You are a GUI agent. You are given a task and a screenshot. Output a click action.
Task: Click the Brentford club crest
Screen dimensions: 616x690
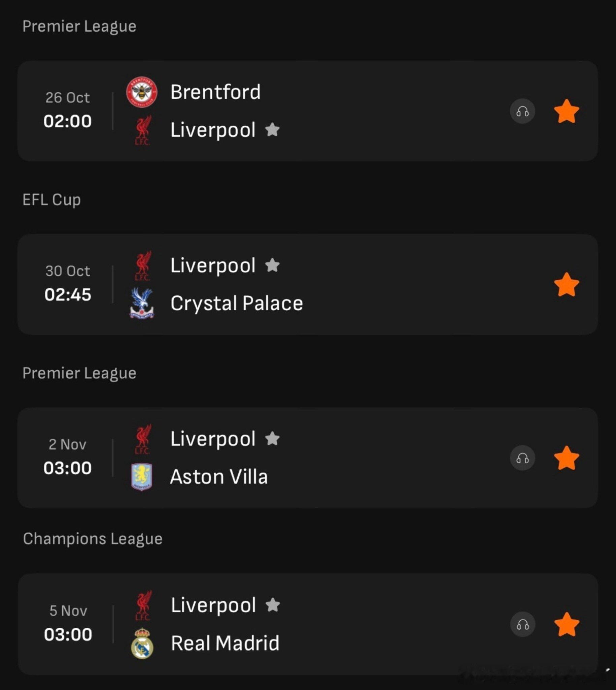(x=141, y=92)
